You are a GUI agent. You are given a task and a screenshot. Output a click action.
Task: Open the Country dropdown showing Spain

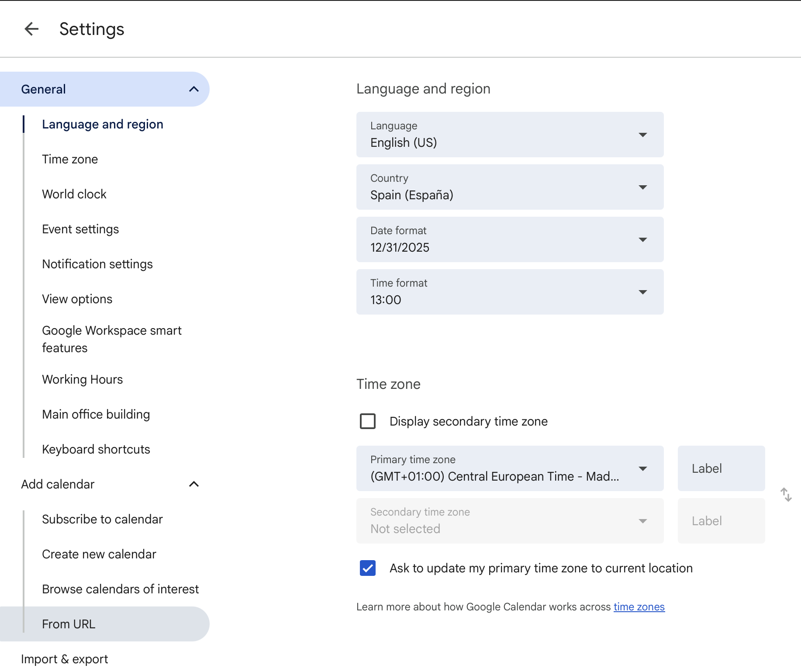click(642, 187)
